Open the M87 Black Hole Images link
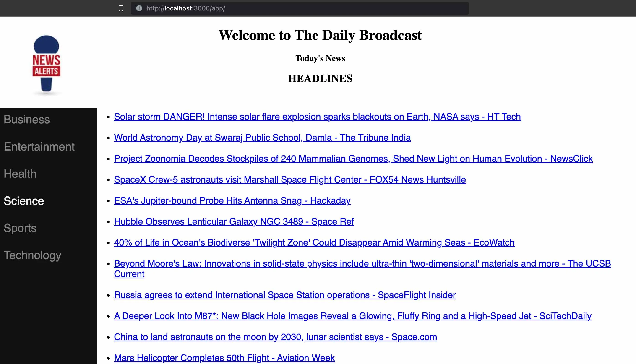636x364 pixels. click(x=352, y=316)
